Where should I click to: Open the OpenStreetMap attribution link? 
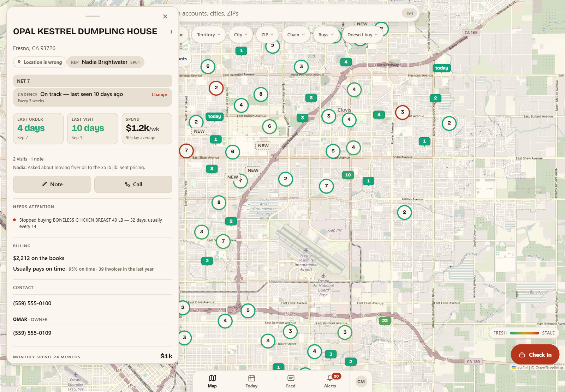coord(549,368)
